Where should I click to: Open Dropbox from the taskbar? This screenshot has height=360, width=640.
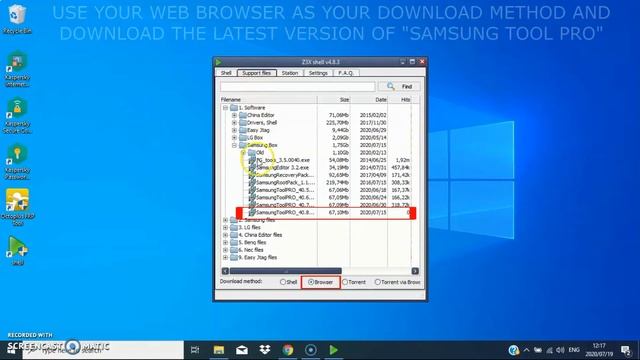click(264, 350)
